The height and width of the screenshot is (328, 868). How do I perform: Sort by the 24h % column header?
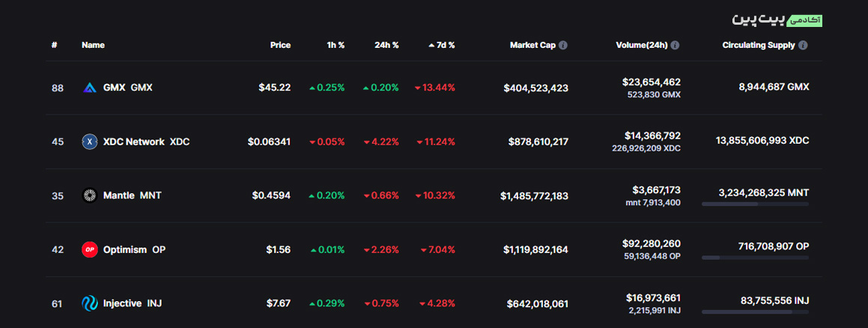386,45
